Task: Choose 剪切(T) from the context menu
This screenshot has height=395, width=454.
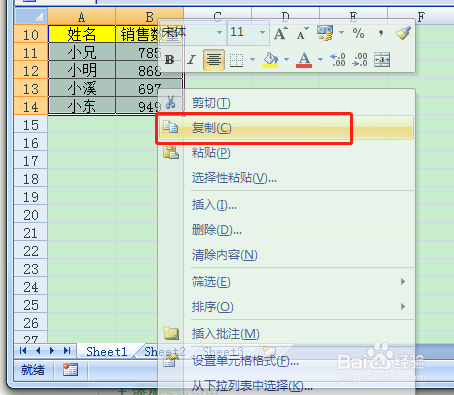Action: 286,103
